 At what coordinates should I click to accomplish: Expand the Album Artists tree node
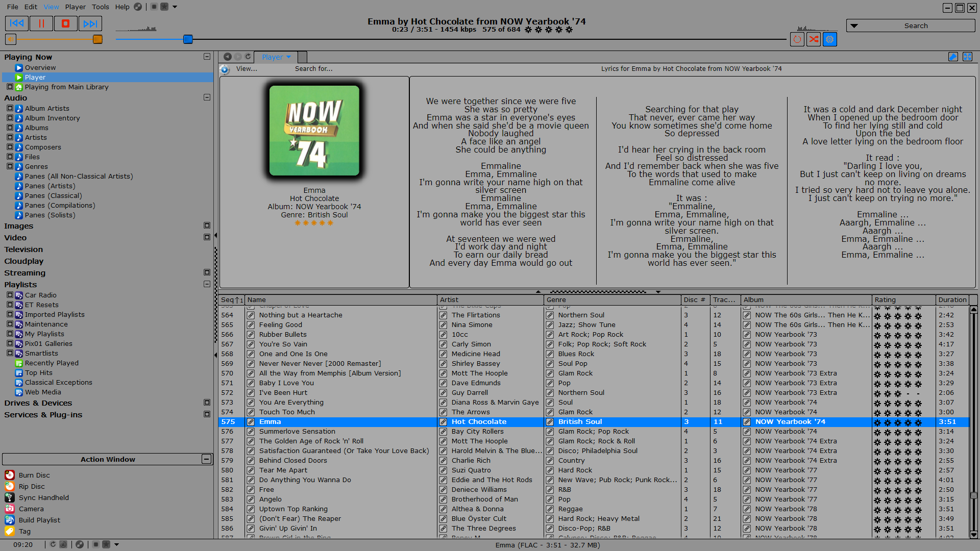(x=10, y=108)
